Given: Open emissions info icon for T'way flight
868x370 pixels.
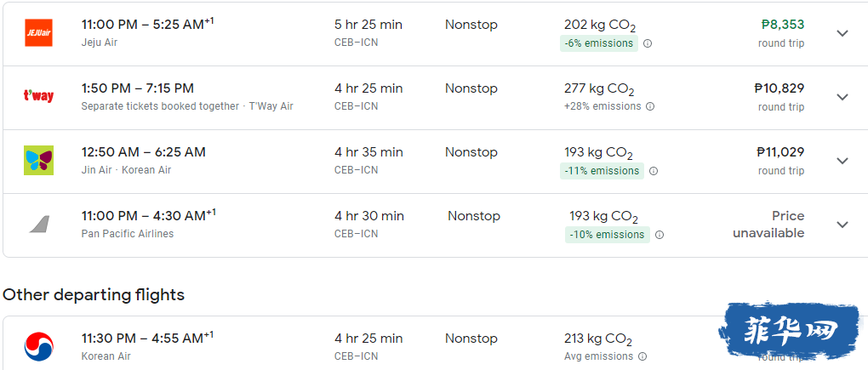Looking at the screenshot, I should (x=650, y=106).
